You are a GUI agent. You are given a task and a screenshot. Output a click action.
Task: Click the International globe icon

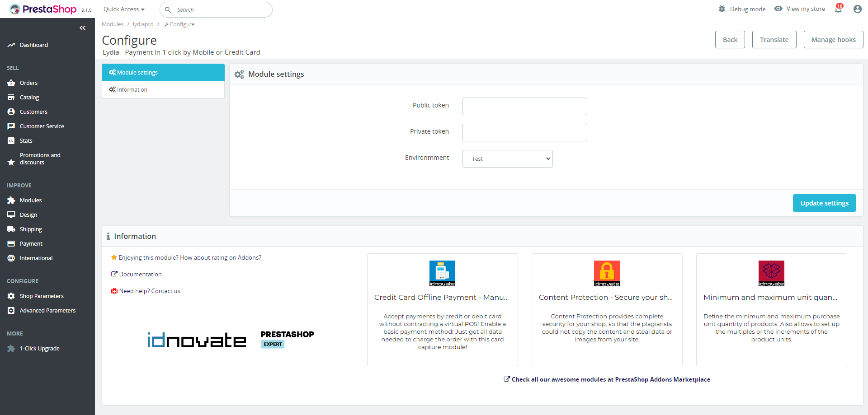point(11,258)
